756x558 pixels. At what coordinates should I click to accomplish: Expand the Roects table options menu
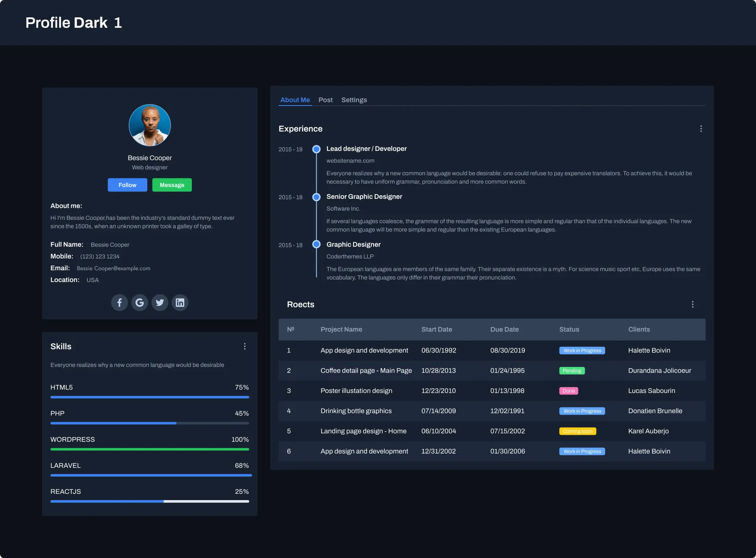pyautogui.click(x=693, y=304)
